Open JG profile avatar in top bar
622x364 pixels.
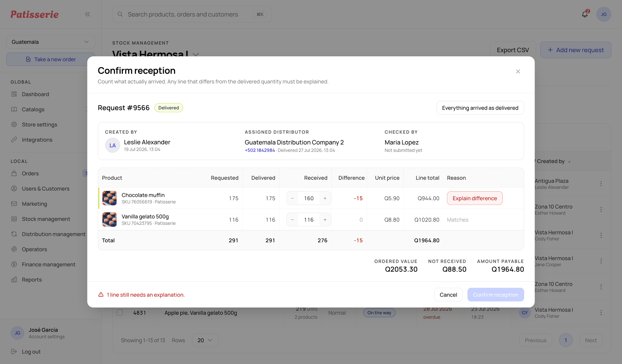pyautogui.click(x=604, y=14)
